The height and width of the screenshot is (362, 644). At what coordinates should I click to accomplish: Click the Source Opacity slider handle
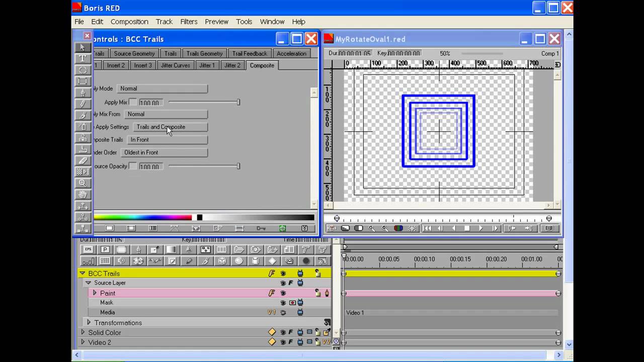(x=238, y=166)
